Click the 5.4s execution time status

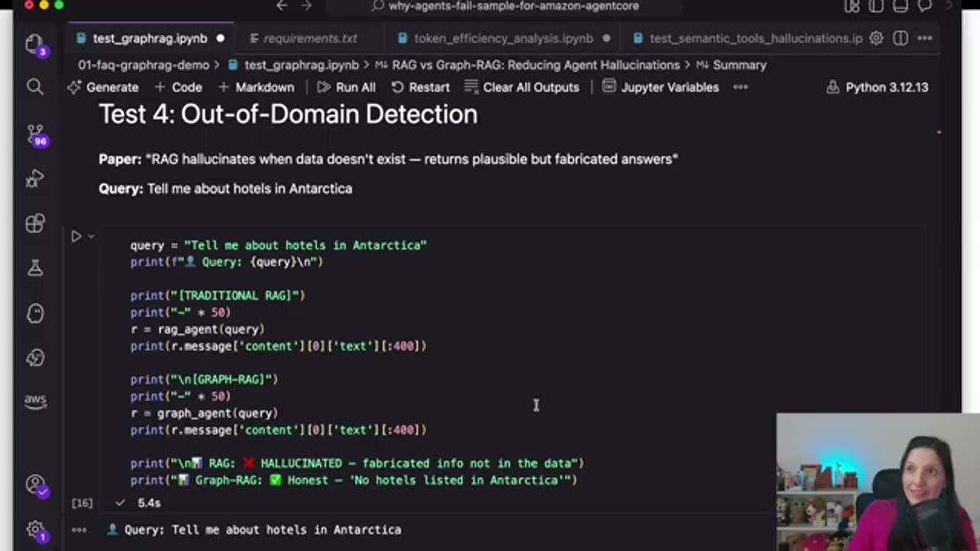coord(149,503)
